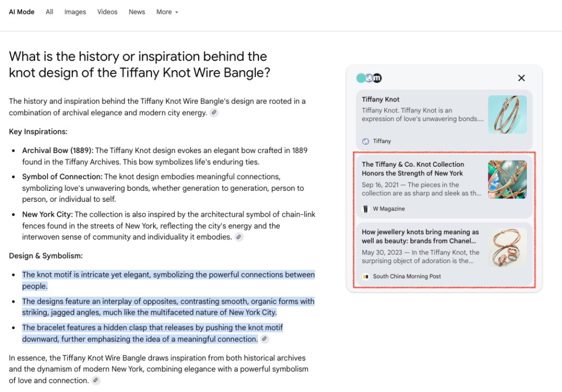The width and height of the screenshot is (562, 392).
Task: Go to the Images tab
Action: click(75, 12)
